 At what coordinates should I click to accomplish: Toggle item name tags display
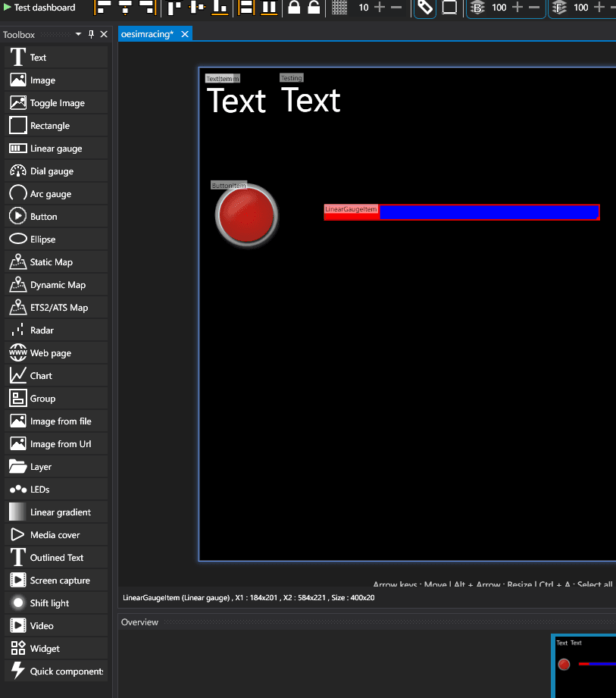[x=425, y=8]
